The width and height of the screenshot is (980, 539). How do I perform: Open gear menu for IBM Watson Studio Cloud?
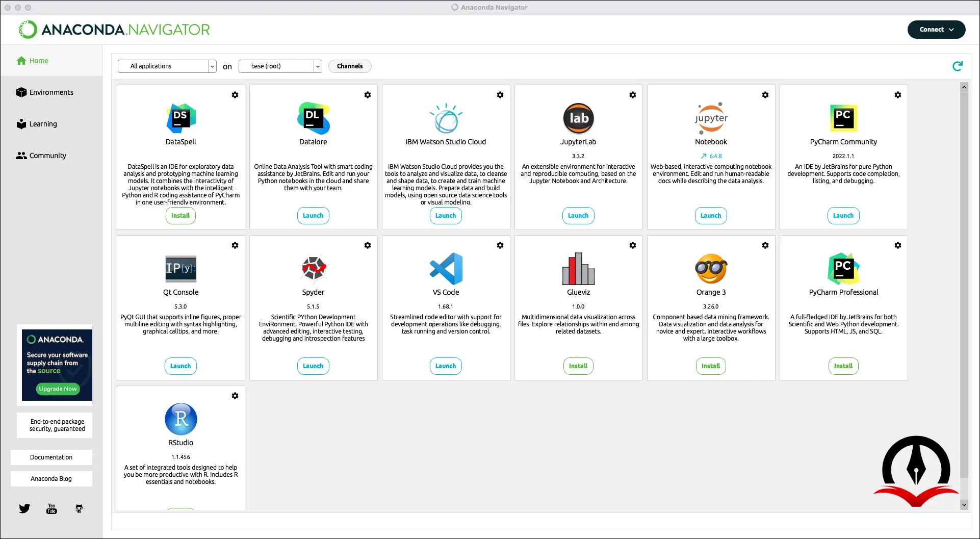point(500,95)
